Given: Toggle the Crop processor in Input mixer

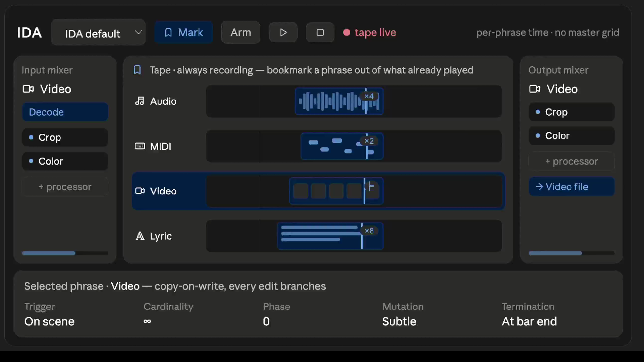Looking at the screenshot, I should click(x=65, y=137).
